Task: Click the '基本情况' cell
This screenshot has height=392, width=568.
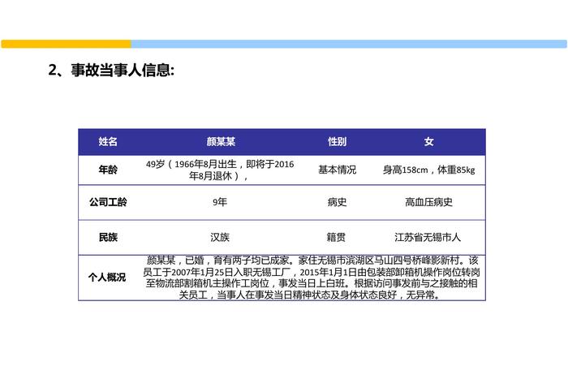Action: click(x=337, y=170)
